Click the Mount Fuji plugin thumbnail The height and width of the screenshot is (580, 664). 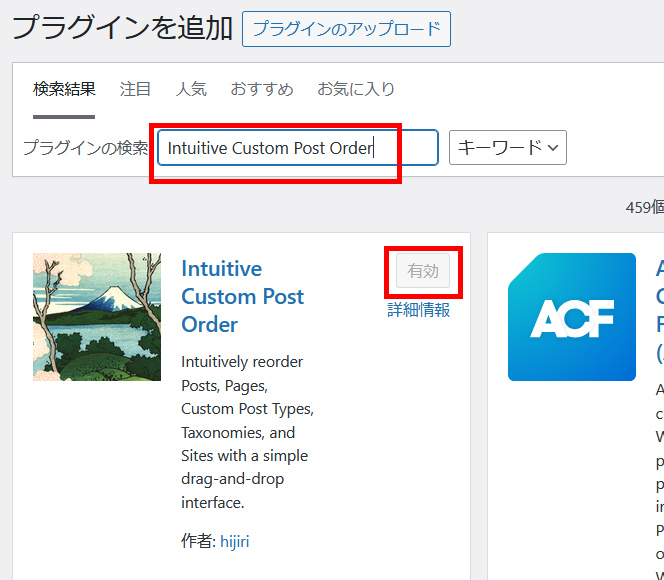point(97,317)
